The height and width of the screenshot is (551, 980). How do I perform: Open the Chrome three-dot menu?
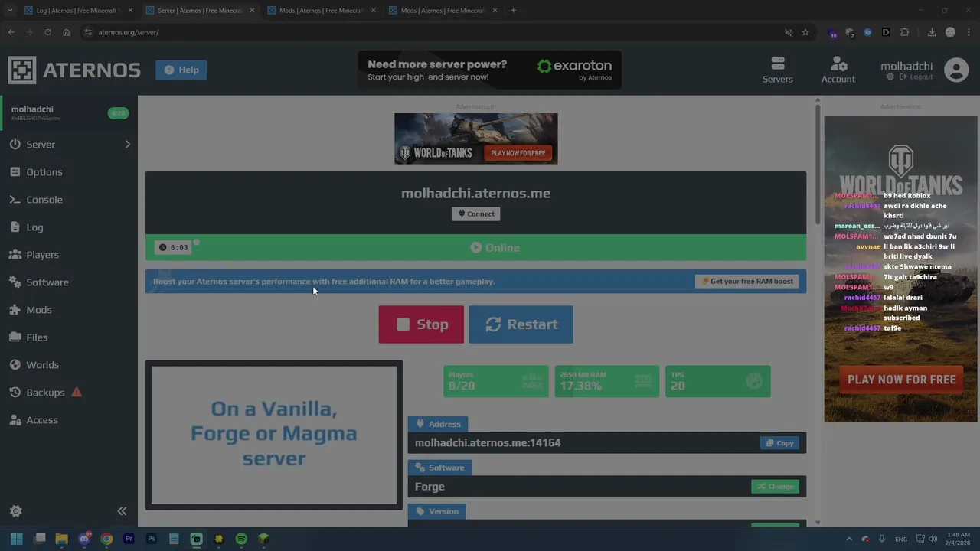969,32
